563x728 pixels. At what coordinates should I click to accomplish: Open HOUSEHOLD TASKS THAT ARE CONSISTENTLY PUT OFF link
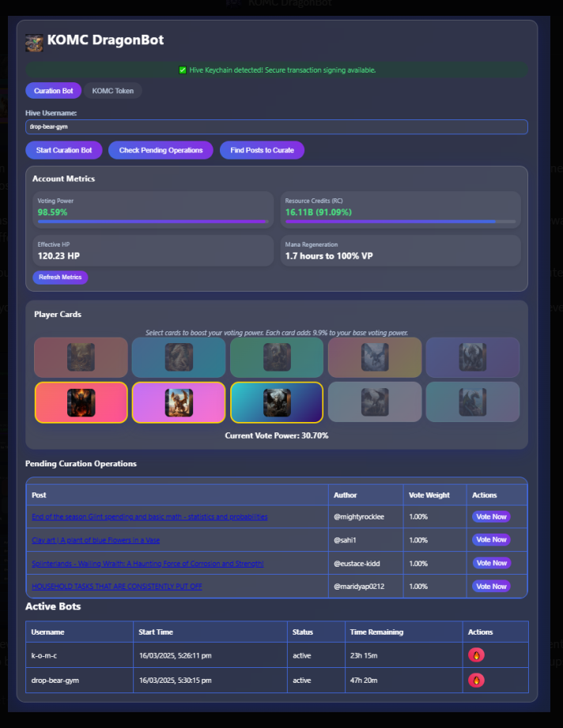pyautogui.click(x=116, y=587)
